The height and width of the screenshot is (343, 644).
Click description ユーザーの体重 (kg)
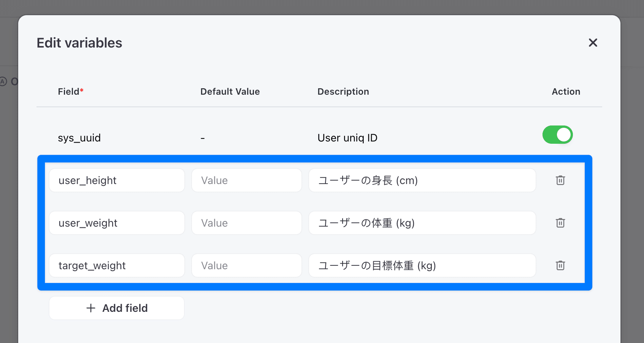pyautogui.click(x=422, y=223)
